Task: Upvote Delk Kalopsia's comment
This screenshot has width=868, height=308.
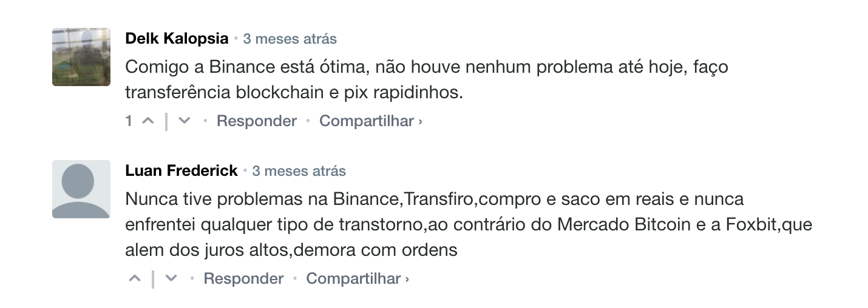Action: [x=147, y=121]
